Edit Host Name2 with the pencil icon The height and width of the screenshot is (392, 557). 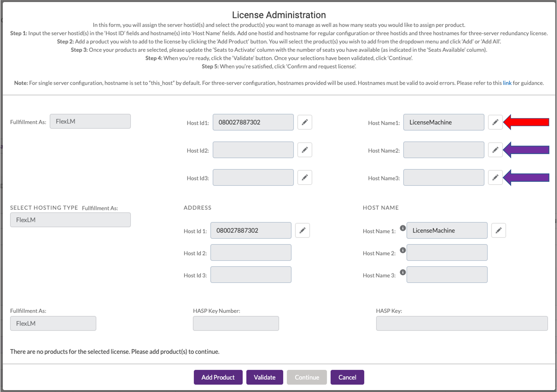click(x=495, y=150)
